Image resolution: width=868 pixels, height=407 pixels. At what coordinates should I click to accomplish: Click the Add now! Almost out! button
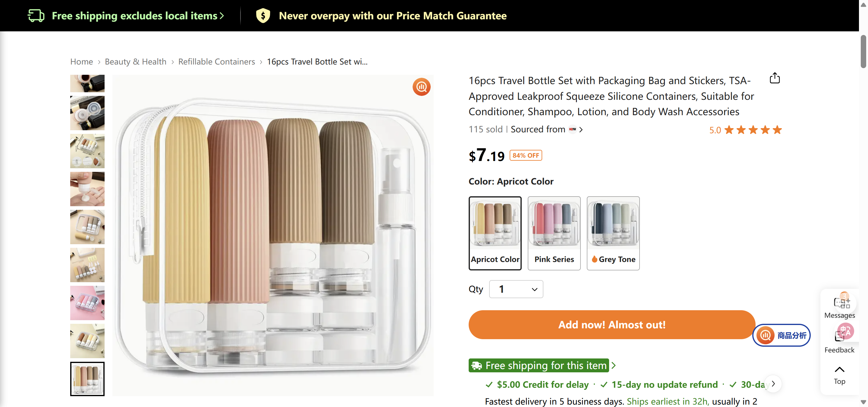(612, 324)
